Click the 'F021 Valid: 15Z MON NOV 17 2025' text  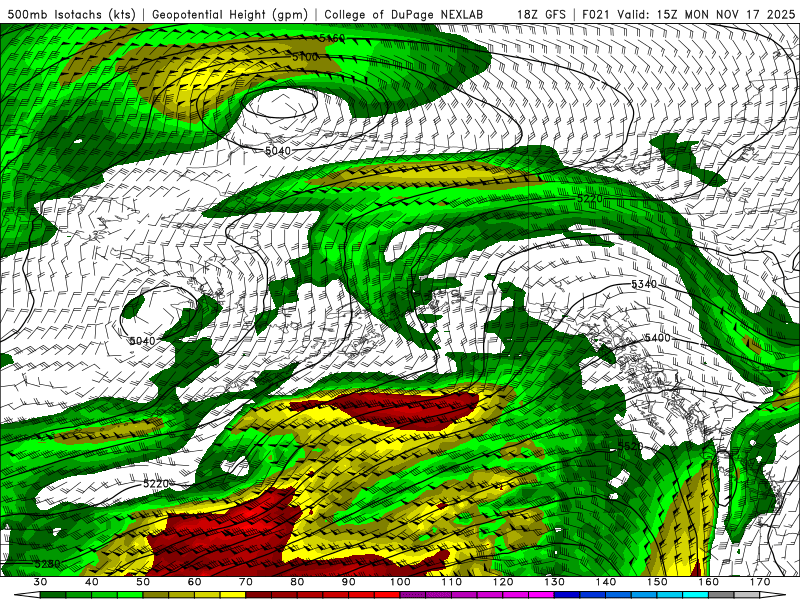[x=689, y=14]
